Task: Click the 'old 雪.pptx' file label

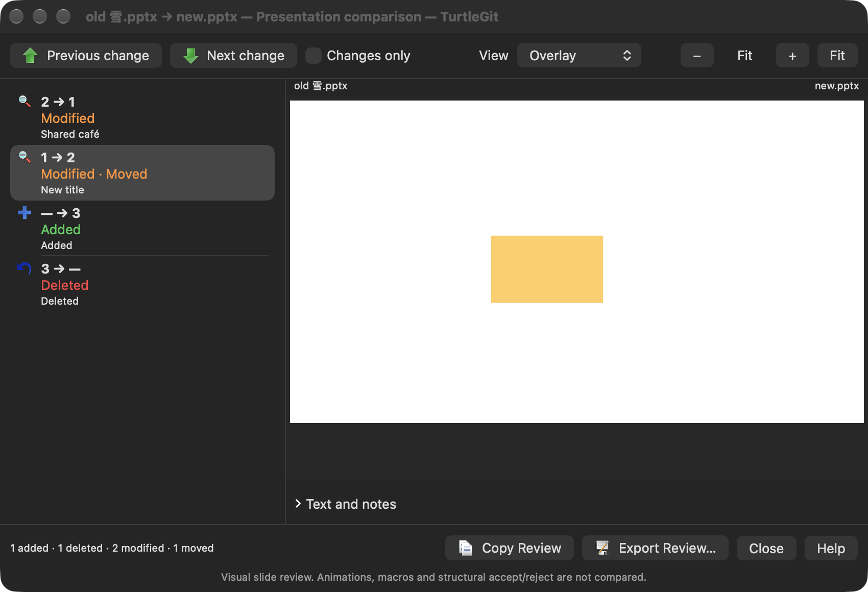Action: [x=321, y=86]
